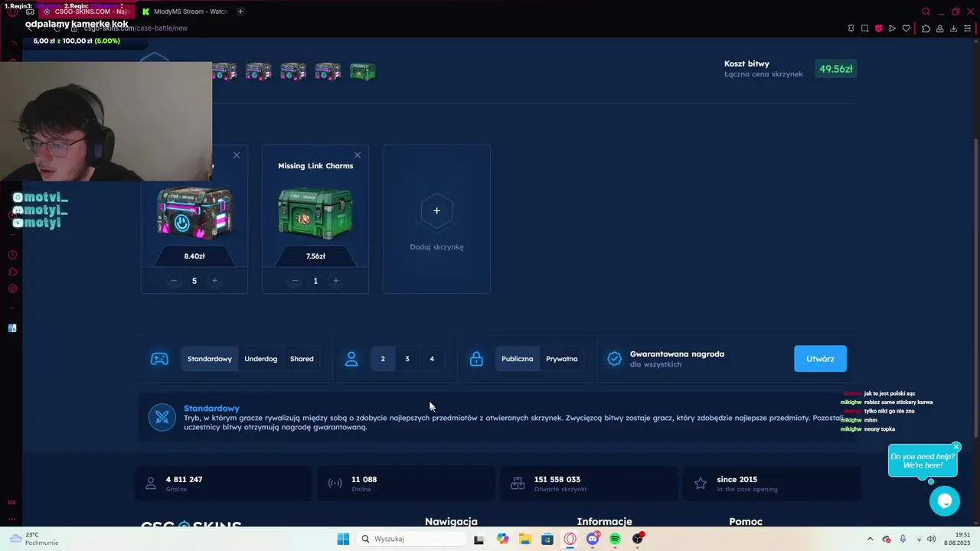Close the 'Do you need help?' bubble
The height and width of the screenshot is (551, 980).
(956, 447)
